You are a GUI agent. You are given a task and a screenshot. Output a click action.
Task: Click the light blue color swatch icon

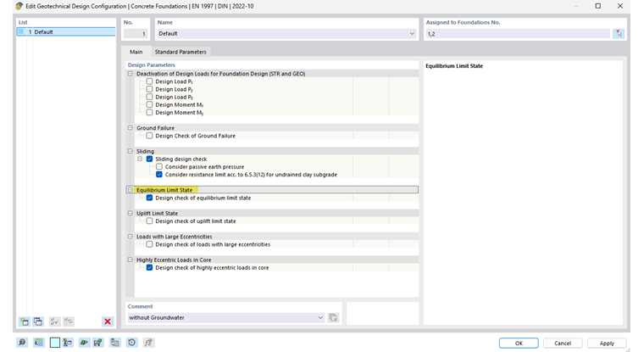pos(55,343)
